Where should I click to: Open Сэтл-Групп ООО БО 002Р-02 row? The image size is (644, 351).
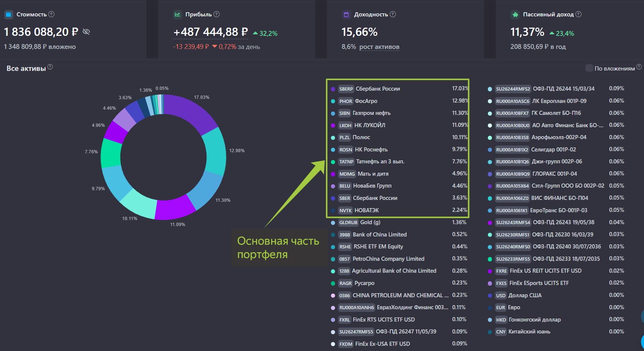click(x=556, y=186)
